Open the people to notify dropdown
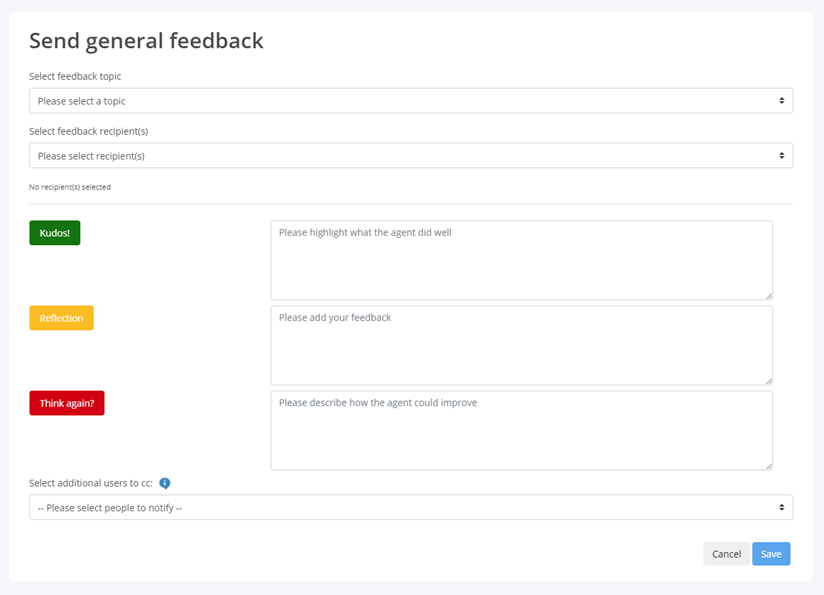Screen dimensions: 824x595 click(x=411, y=508)
